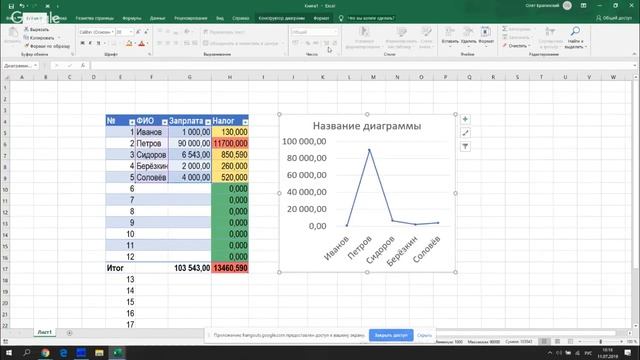
Task: Click Очистить eraser button
Action: tap(516, 46)
